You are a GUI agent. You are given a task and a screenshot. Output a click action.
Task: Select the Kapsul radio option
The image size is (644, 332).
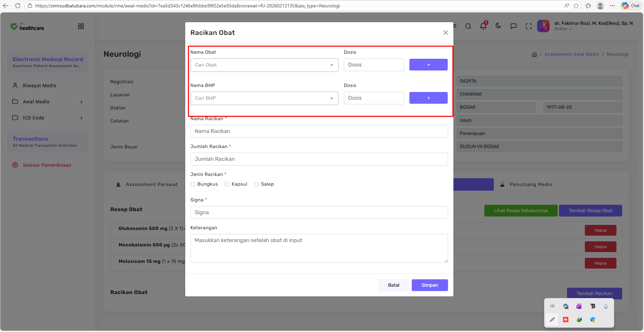227,184
